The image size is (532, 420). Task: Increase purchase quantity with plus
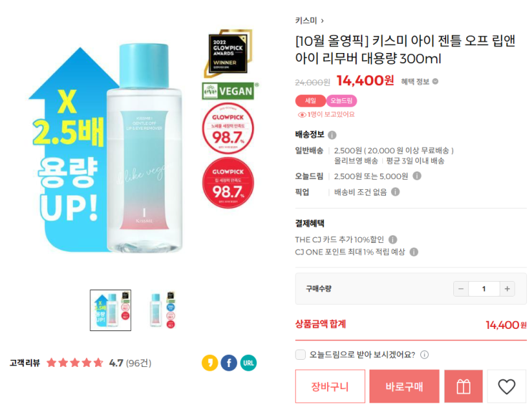(507, 289)
